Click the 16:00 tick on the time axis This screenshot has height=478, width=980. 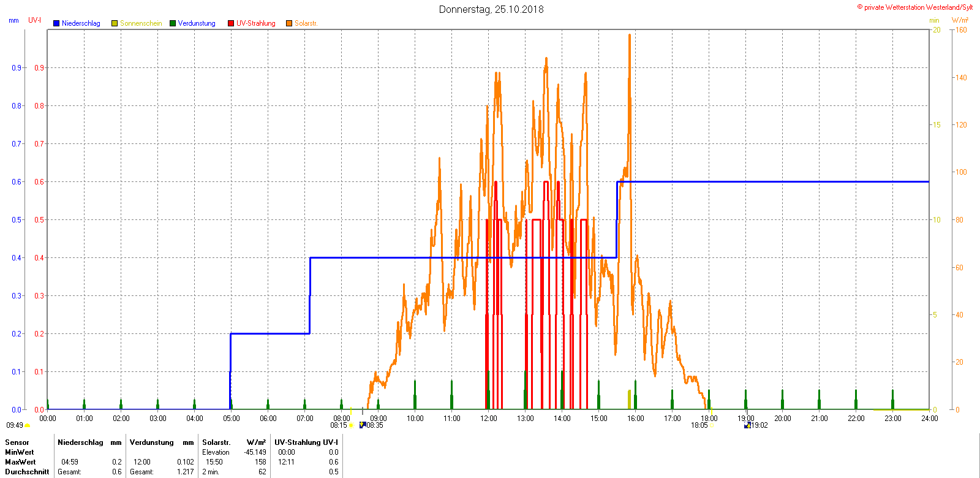[636, 419]
